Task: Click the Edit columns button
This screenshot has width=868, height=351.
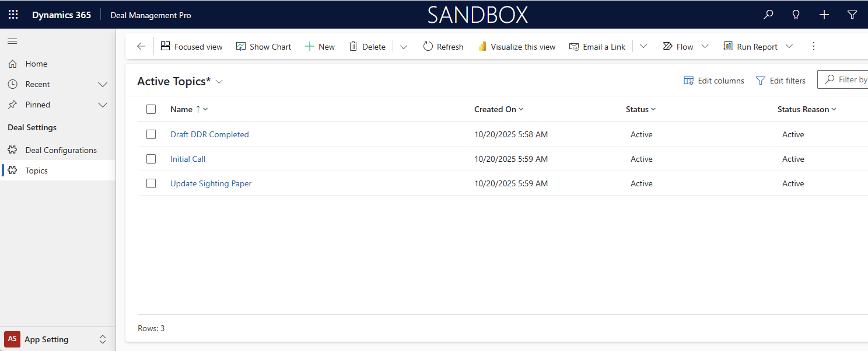Action: coord(714,81)
